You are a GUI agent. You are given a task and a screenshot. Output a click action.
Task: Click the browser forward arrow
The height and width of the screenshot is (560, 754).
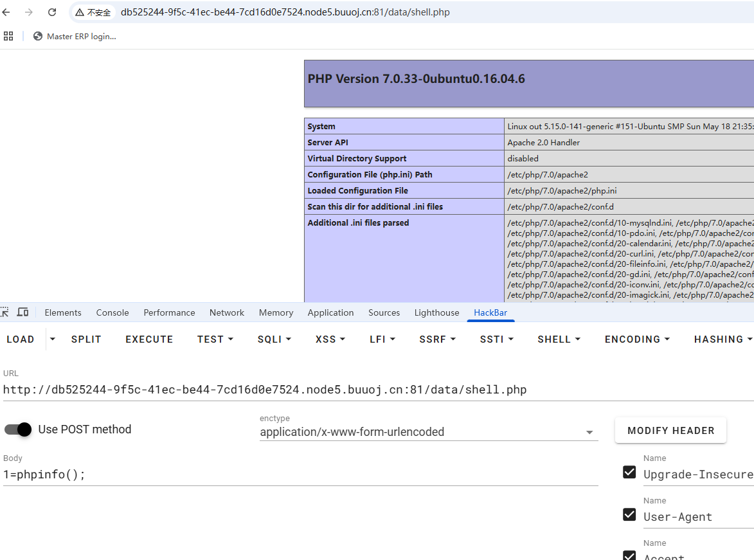click(29, 12)
